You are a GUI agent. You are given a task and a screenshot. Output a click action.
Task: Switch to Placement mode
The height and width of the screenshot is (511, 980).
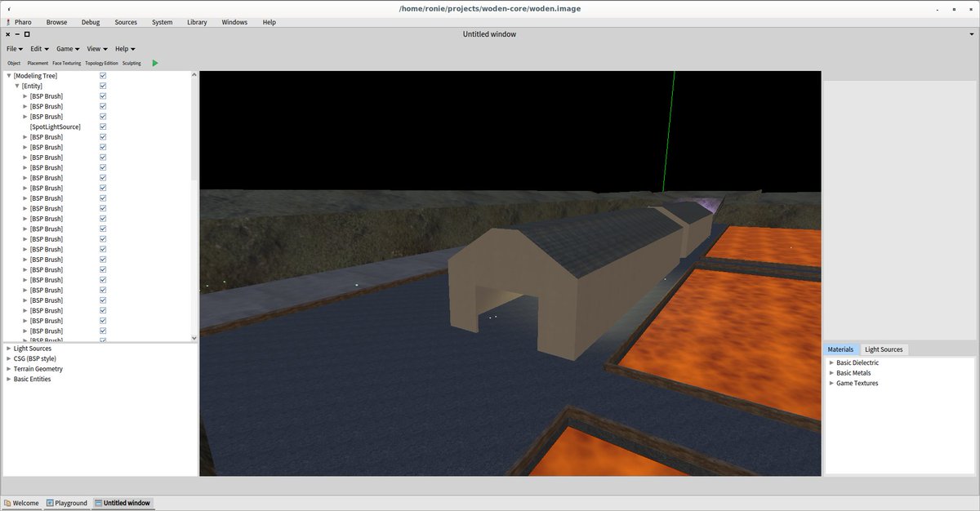[38, 63]
